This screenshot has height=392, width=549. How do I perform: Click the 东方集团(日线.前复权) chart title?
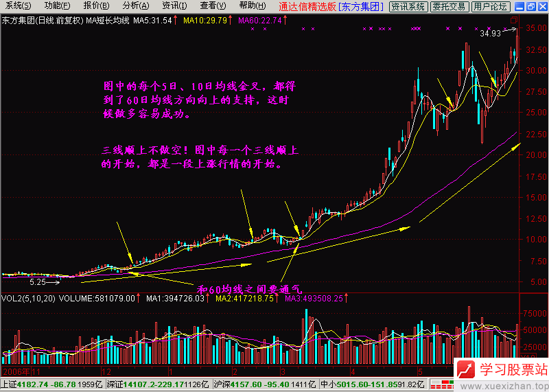[x=43, y=21]
